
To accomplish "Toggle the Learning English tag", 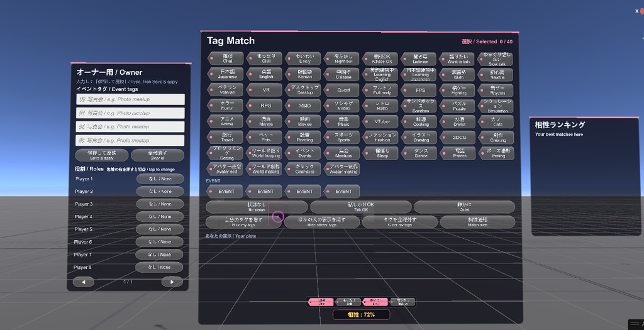I will [x=380, y=74].
